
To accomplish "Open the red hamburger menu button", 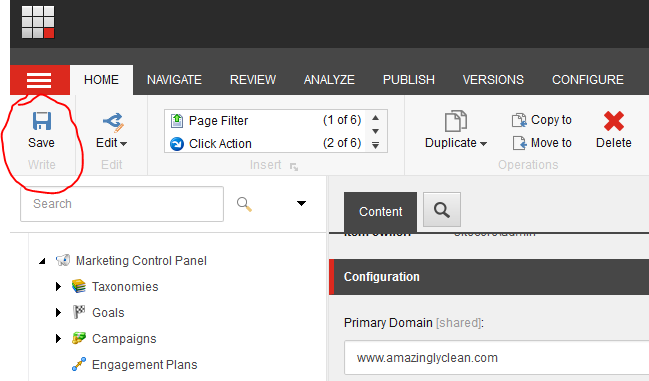I will click(x=39, y=80).
